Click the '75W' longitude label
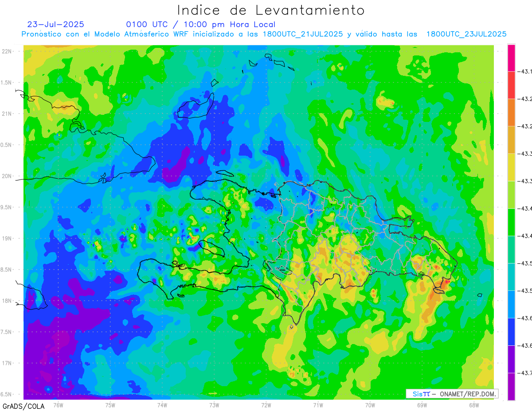The image size is (532, 411). pos(110,405)
